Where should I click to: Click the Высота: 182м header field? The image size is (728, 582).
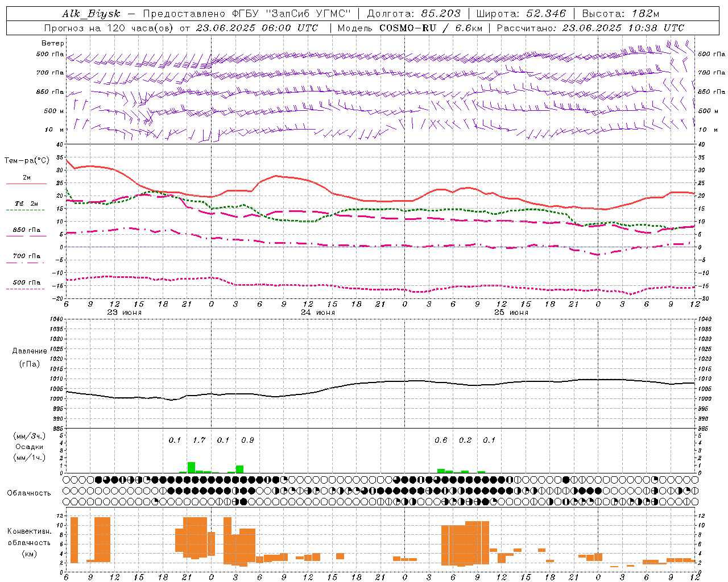[621, 14]
